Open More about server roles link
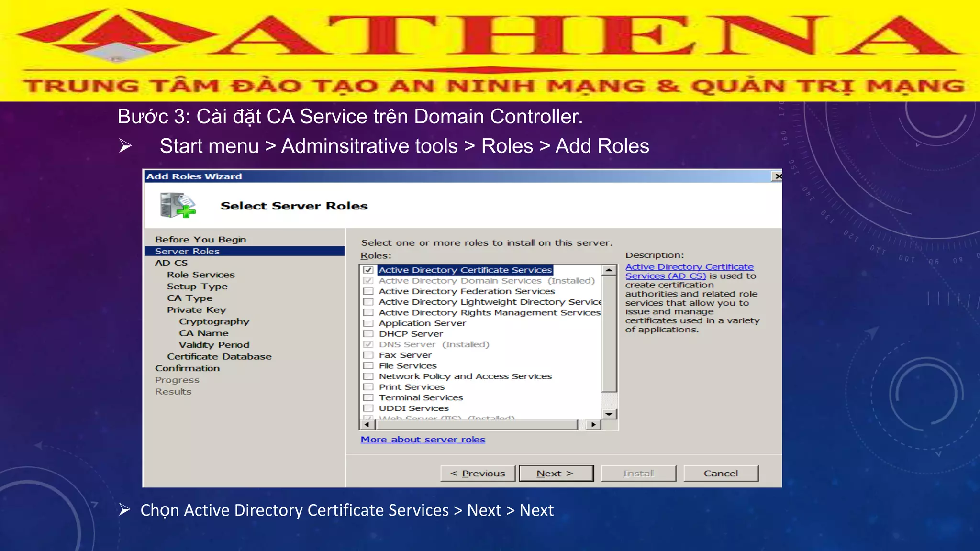This screenshot has height=551, width=980. [423, 439]
